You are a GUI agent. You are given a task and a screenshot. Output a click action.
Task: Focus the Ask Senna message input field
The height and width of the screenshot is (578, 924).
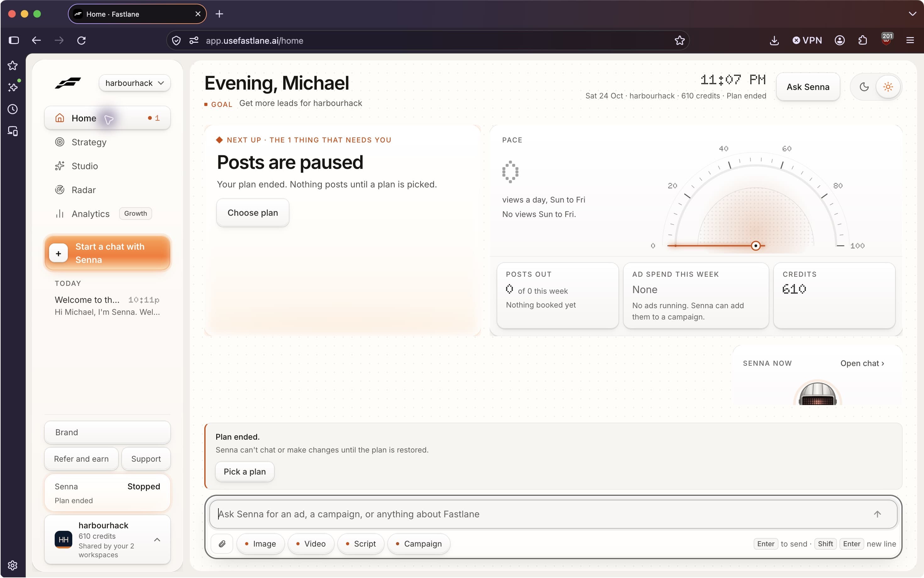pyautogui.click(x=553, y=514)
